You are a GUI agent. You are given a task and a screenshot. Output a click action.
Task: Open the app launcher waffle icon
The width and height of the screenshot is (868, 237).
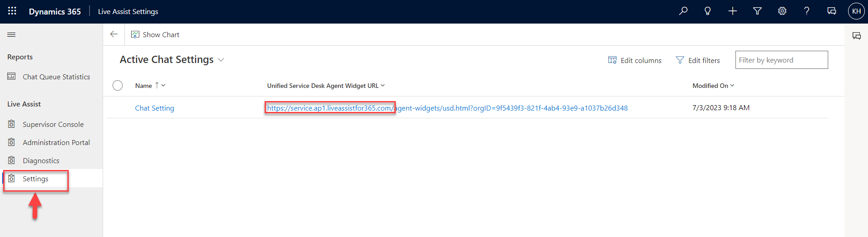point(12,11)
